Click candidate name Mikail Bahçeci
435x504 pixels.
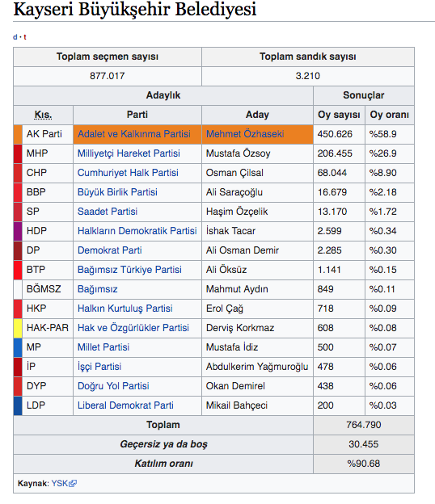tap(237, 405)
